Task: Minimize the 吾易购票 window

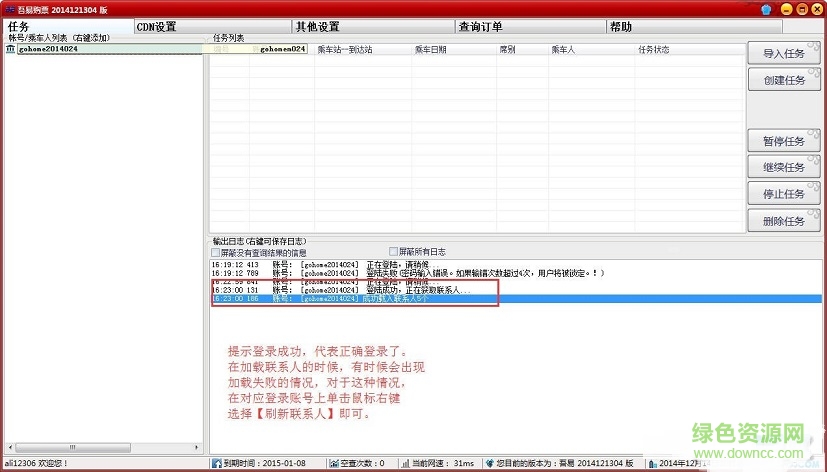Action: (x=786, y=9)
